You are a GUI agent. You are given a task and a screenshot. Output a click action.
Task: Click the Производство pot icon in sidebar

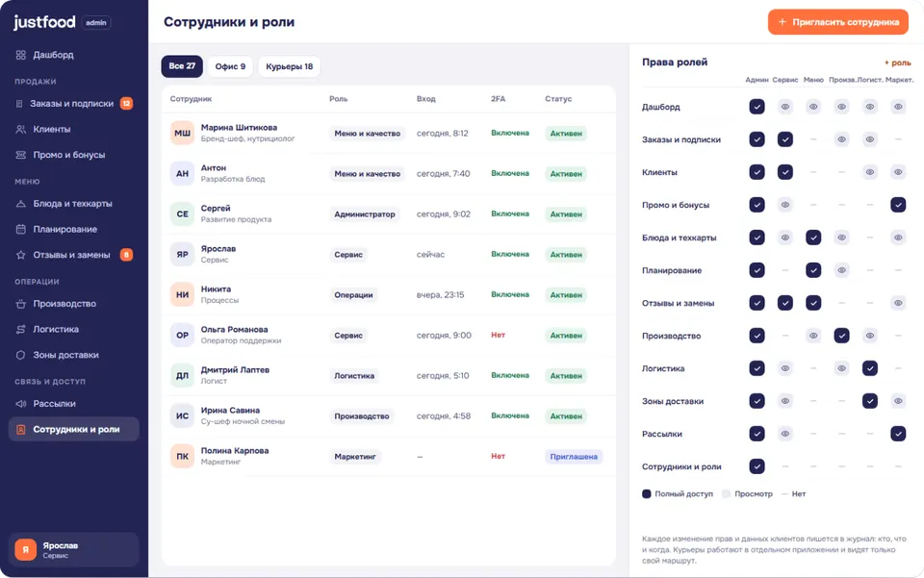[20, 304]
